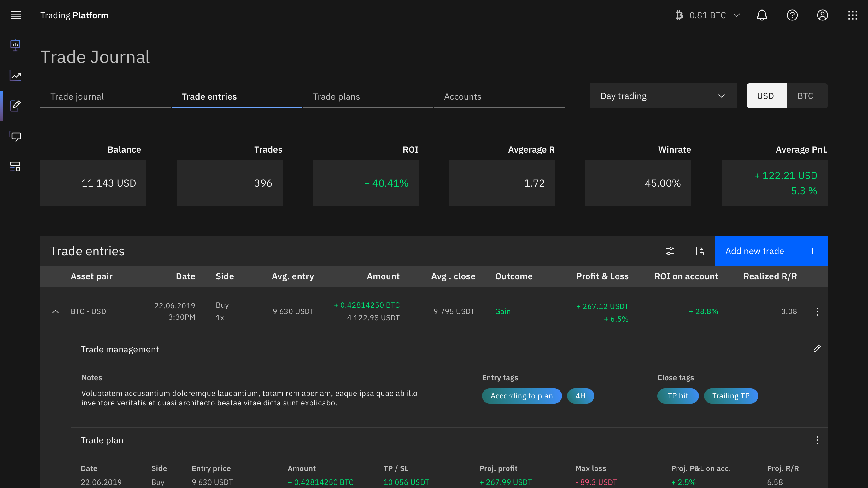The width and height of the screenshot is (868, 488).
Task: Open the server list sidebar icon
Action: (x=15, y=166)
